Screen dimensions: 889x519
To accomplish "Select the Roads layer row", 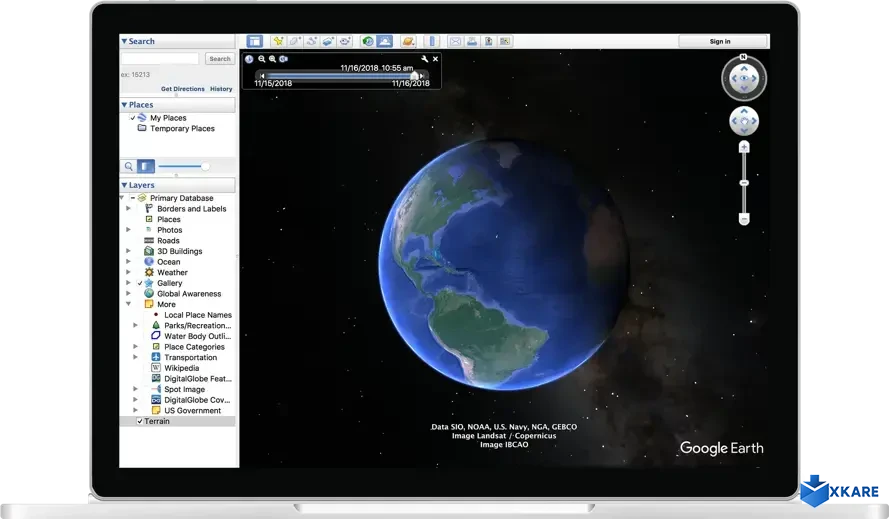I will (168, 240).
